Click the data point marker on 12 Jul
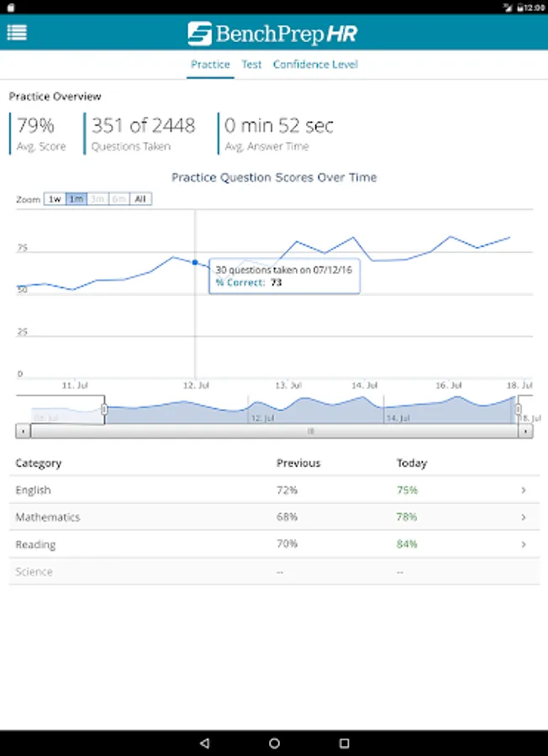 point(195,262)
